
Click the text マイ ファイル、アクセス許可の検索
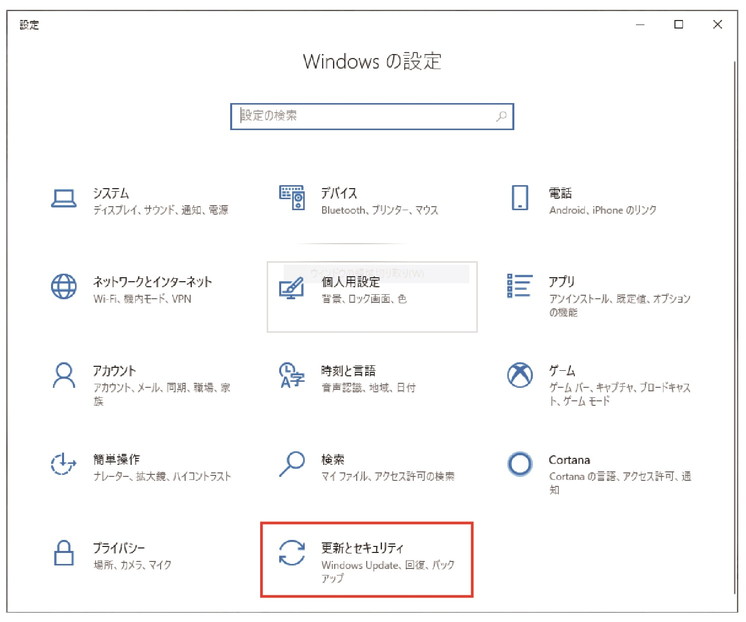(x=388, y=476)
